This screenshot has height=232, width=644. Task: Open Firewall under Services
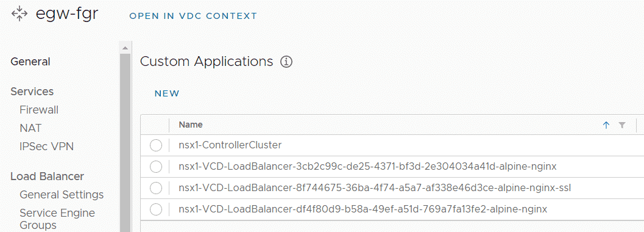point(39,110)
